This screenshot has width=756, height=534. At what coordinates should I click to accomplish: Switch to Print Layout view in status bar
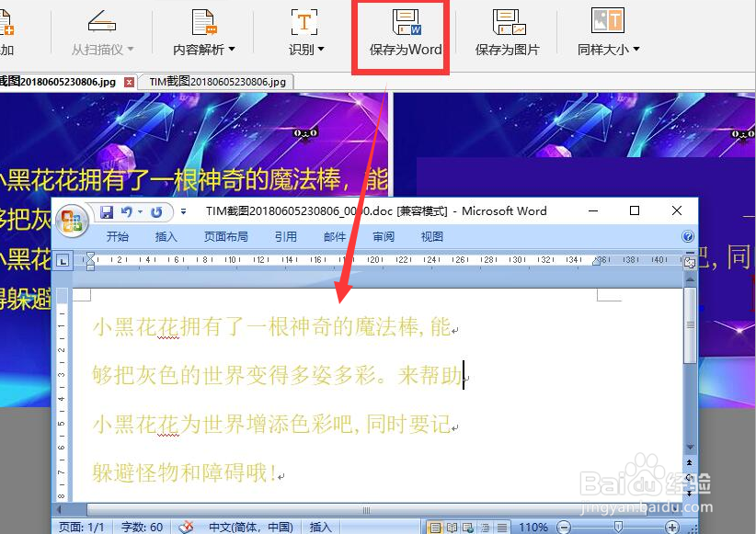[x=433, y=525]
